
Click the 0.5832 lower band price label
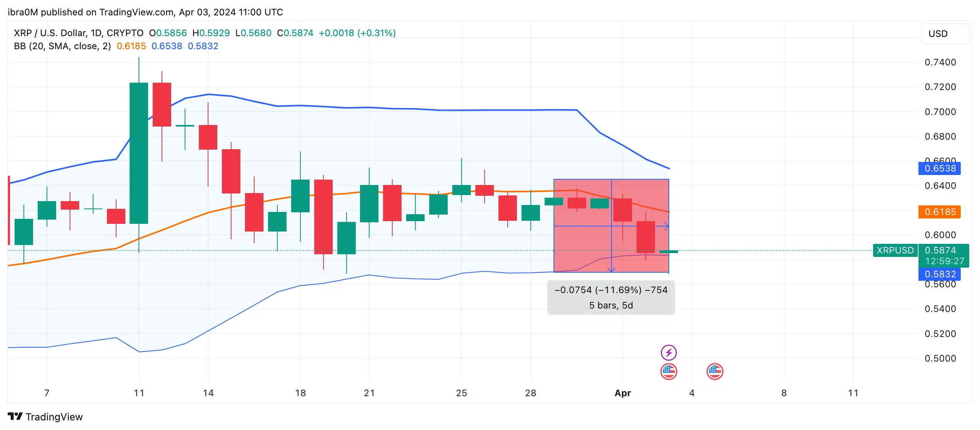tap(940, 274)
